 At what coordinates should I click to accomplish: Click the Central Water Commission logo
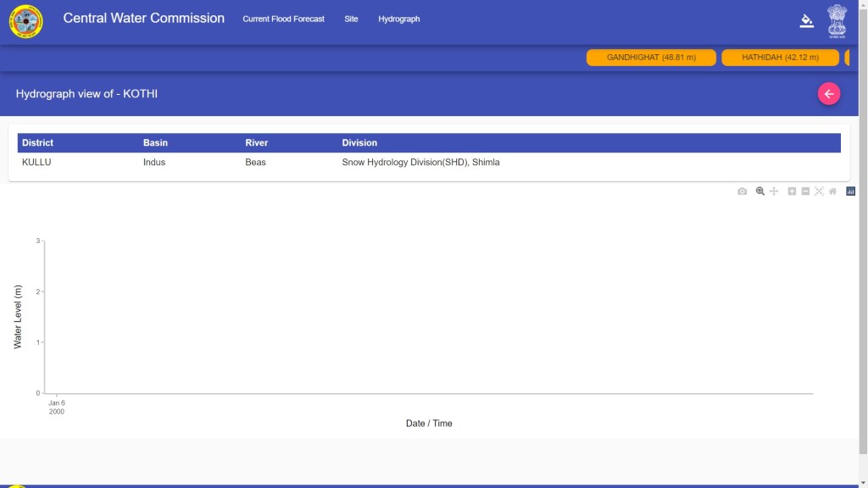coord(25,21)
